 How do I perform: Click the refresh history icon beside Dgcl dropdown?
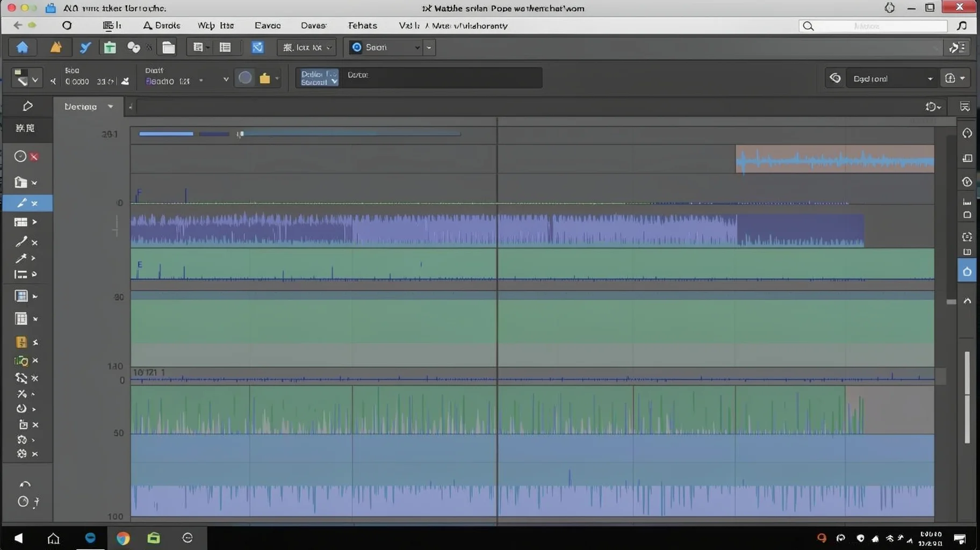click(835, 78)
